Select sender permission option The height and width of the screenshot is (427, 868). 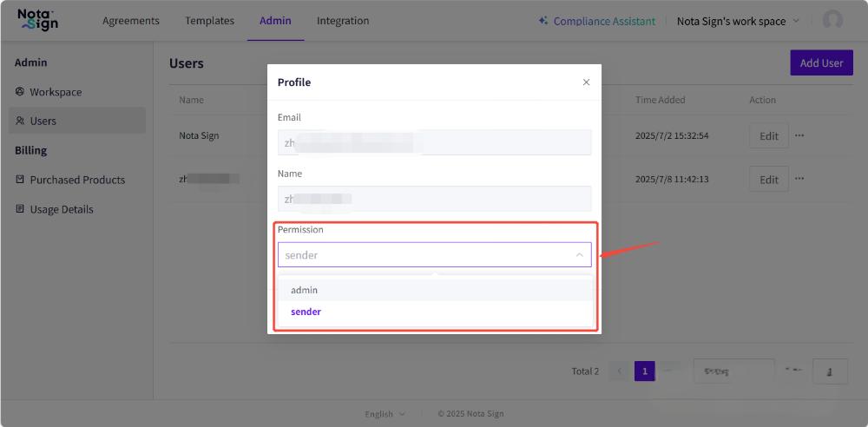coord(306,312)
